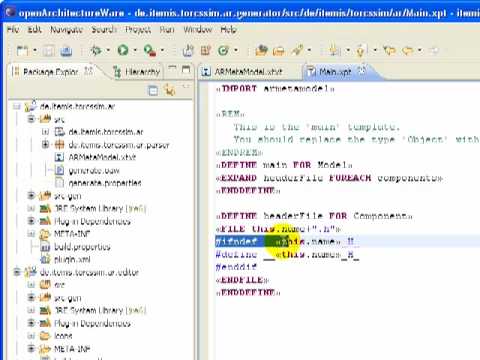480x360 pixels.
Task: Open the dropdown arrow beside Debug icon
Action: click(x=108, y=51)
